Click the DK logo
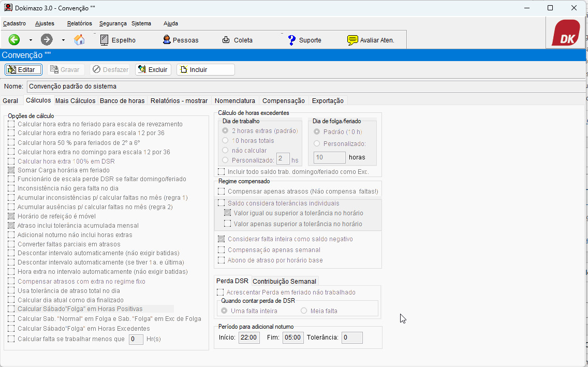588x367 pixels. point(566,34)
